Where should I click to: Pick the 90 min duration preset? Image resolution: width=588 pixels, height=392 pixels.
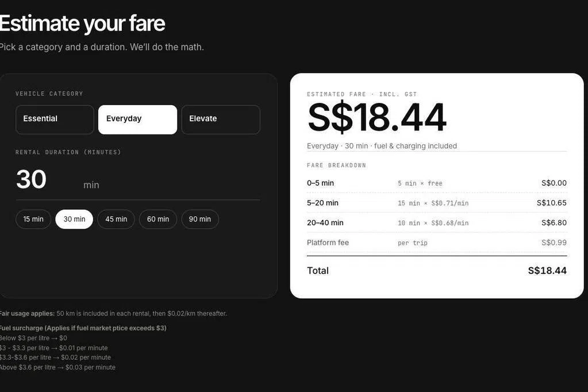click(x=200, y=219)
